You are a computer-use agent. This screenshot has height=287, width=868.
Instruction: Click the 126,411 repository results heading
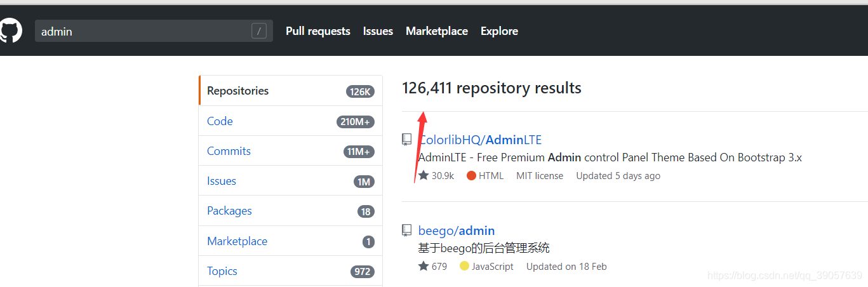pos(491,88)
